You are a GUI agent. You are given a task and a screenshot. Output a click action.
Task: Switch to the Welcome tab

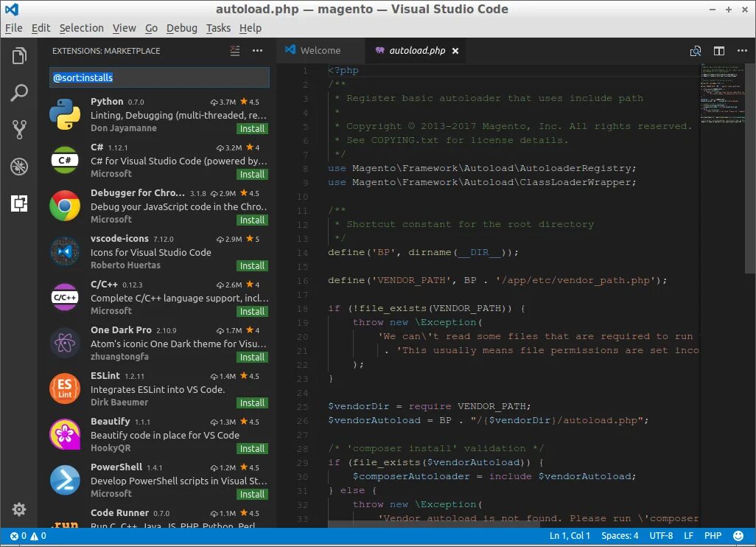coord(320,51)
